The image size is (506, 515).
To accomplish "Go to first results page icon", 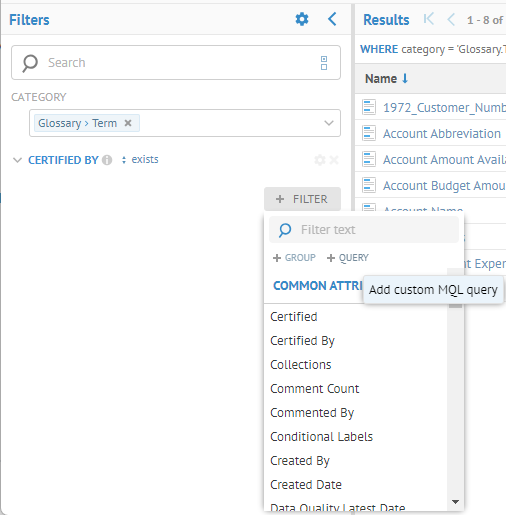I will coord(429,19).
